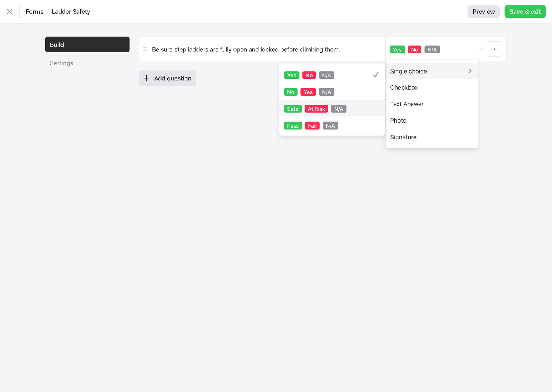Open the form Preview
This screenshot has width=552, height=392.
pyautogui.click(x=483, y=11)
